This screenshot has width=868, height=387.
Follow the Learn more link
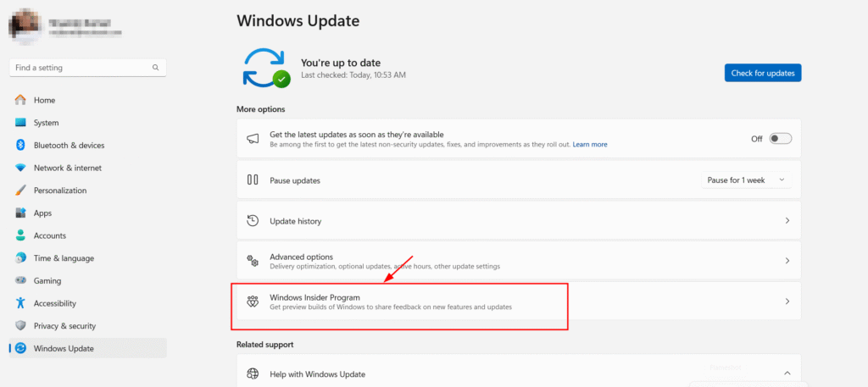pyautogui.click(x=590, y=144)
